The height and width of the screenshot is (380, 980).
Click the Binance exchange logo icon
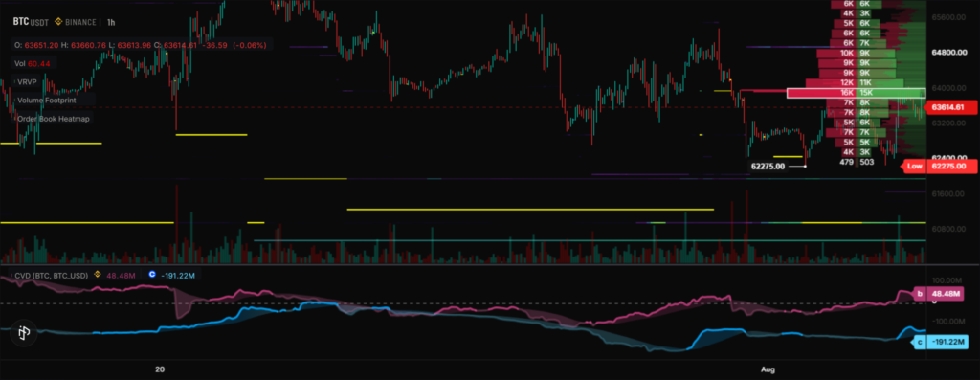pos(60,22)
